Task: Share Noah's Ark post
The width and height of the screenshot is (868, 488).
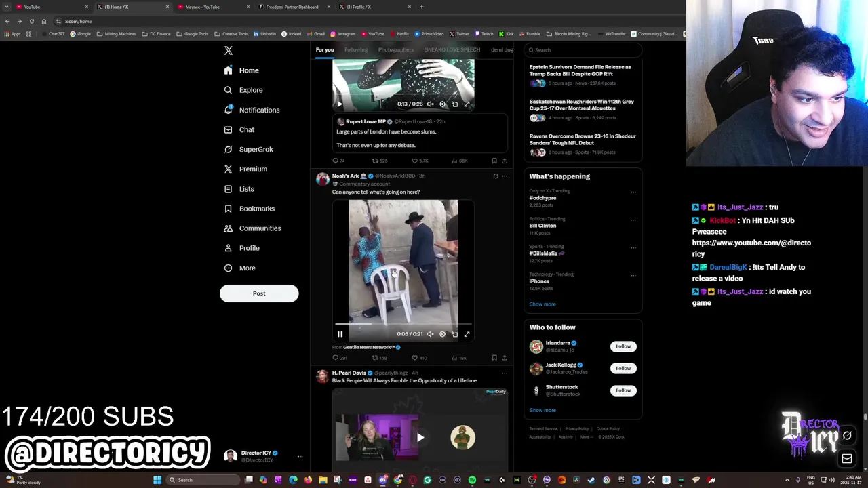Action: click(504, 358)
